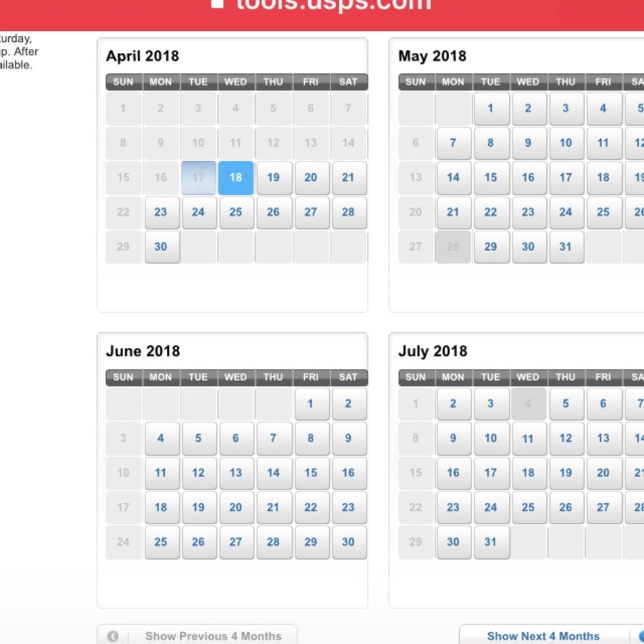
Task: Select May 1 on the calendar
Action: pyautogui.click(x=491, y=108)
